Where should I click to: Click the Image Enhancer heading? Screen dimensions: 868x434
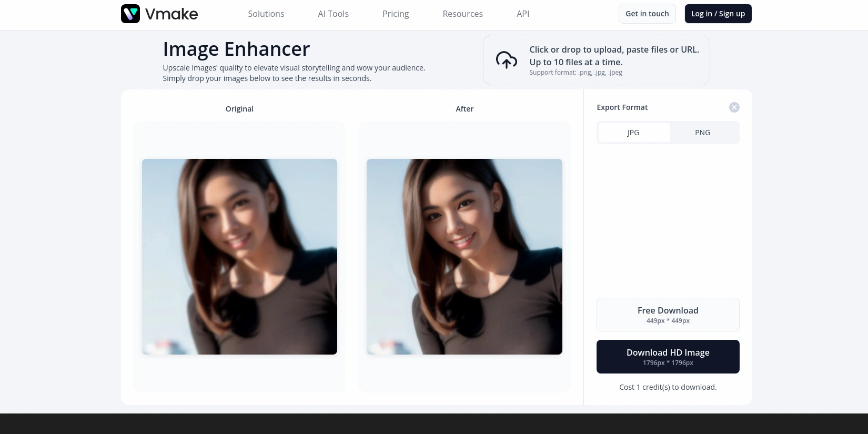click(x=236, y=49)
